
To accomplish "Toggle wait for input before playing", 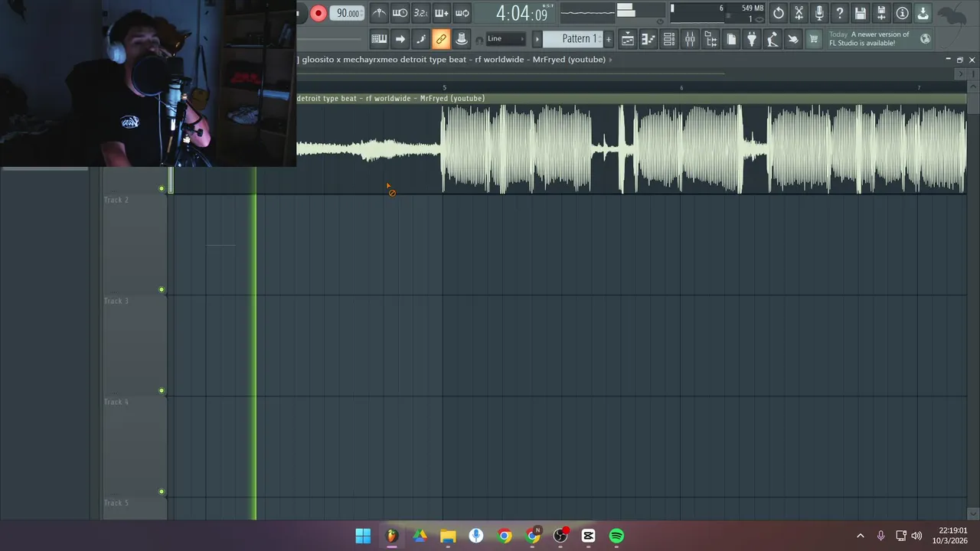I will click(x=400, y=13).
